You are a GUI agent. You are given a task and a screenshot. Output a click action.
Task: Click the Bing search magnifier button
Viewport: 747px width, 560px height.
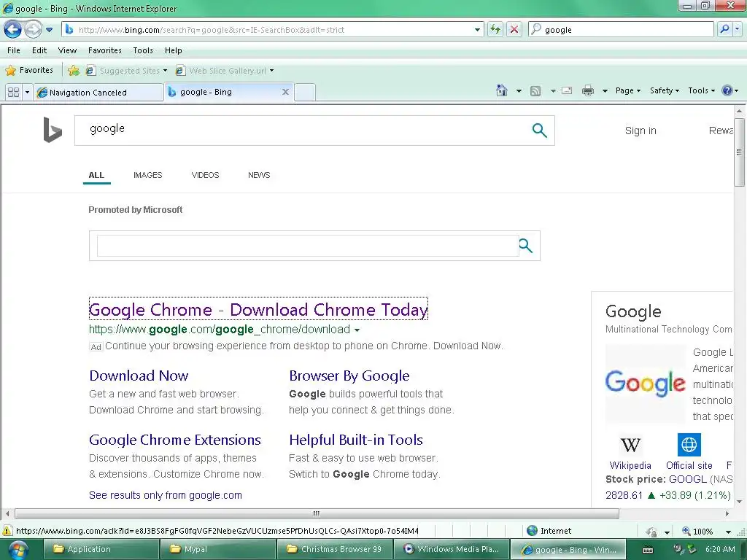tap(539, 130)
